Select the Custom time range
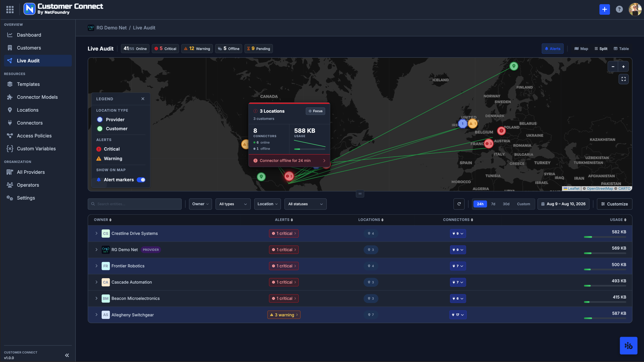The image size is (644, 362). click(x=524, y=204)
